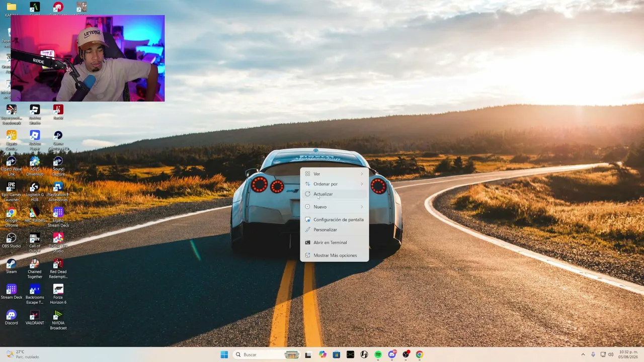644x362 pixels.
Task: Click the Windows Start button
Action: pyautogui.click(x=224, y=354)
